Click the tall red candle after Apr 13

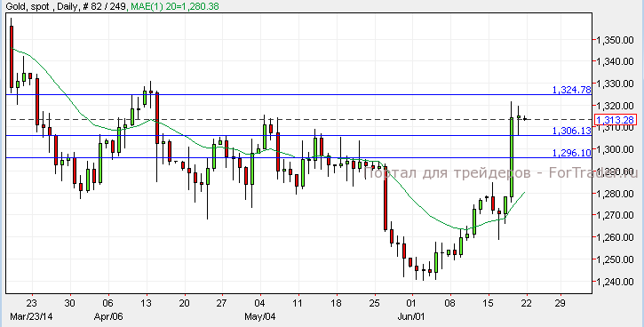pos(157,118)
